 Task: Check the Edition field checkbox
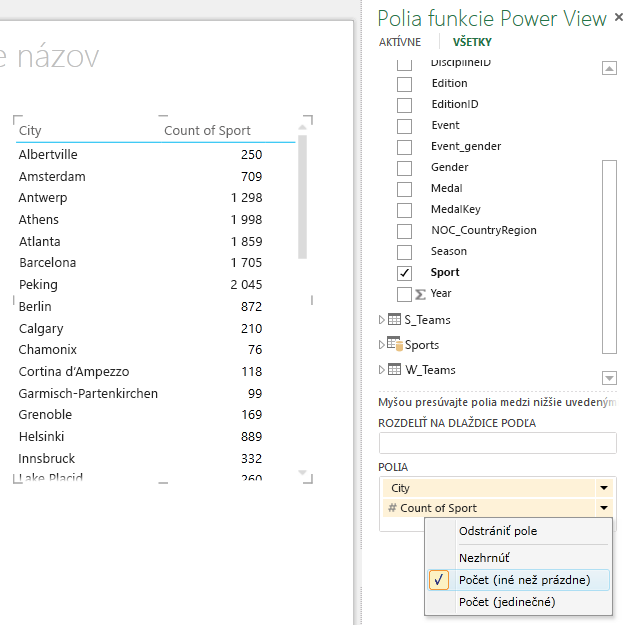(x=404, y=84)
